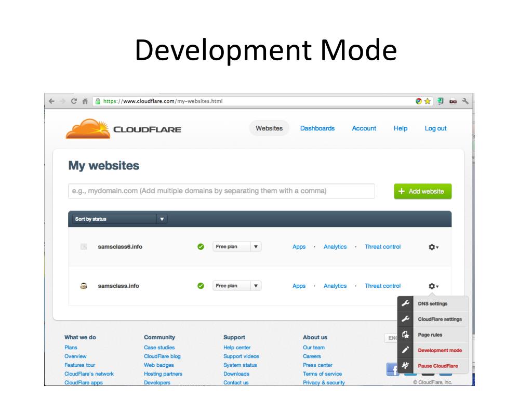Open the Our team footer link
The width and height of the screenshot is (532, 399).
[x=313, y=348]
